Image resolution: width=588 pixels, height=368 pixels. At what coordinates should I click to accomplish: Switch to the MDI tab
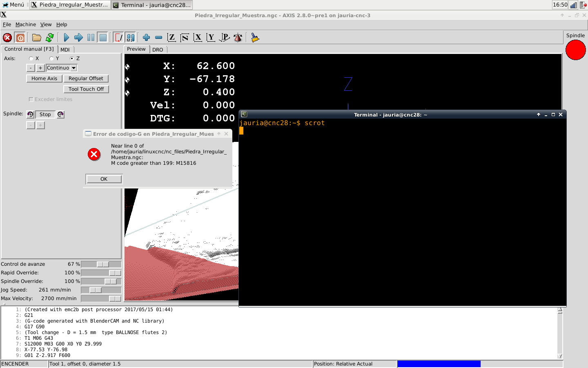coord(65,49)
